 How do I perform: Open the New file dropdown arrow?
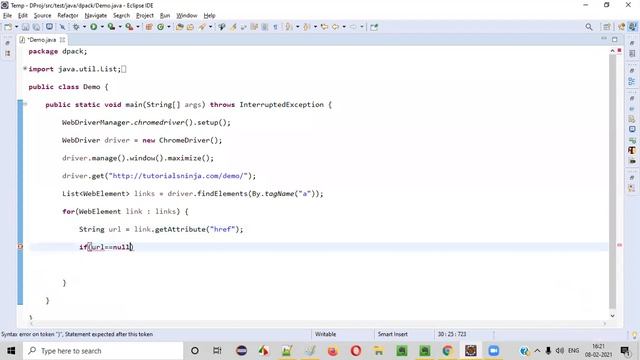click(16, 27)
